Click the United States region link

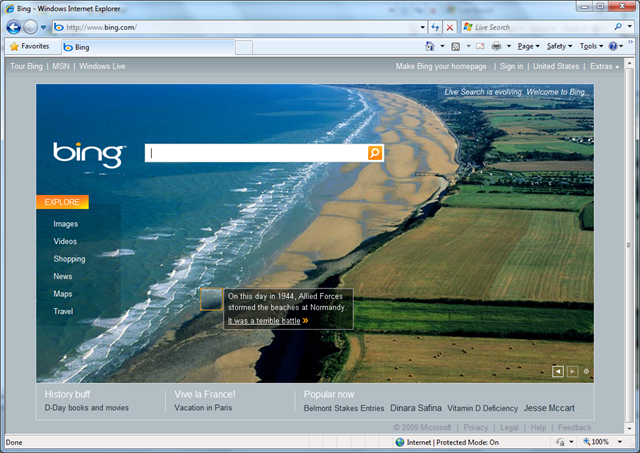pos(556,66)
